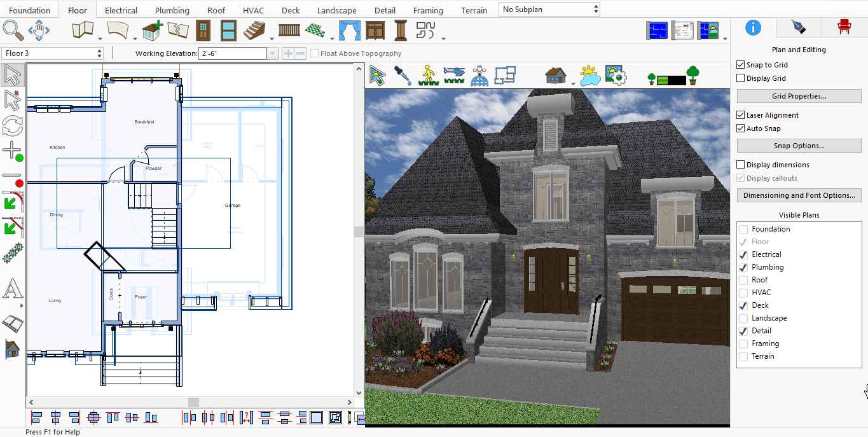Show the Roof plan in Visible Plans
The image size is (868, 437).
pos(743,280)
